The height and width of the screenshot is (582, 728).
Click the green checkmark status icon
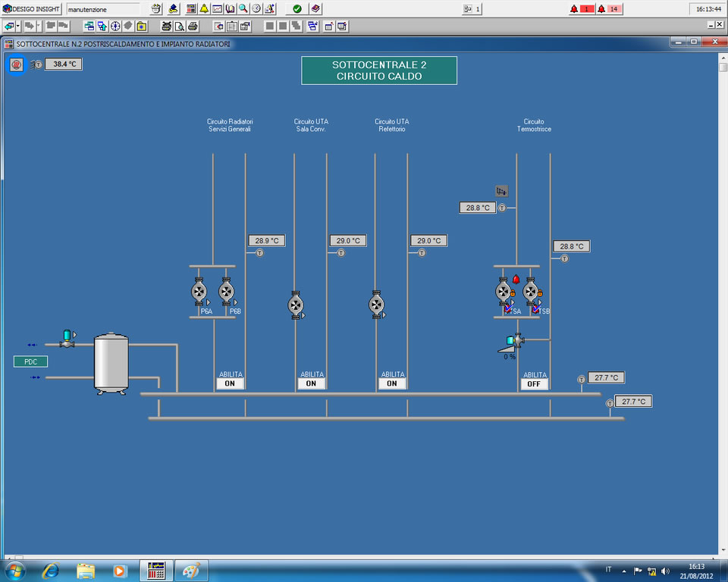pyautogui.click(x=297, y=8)
